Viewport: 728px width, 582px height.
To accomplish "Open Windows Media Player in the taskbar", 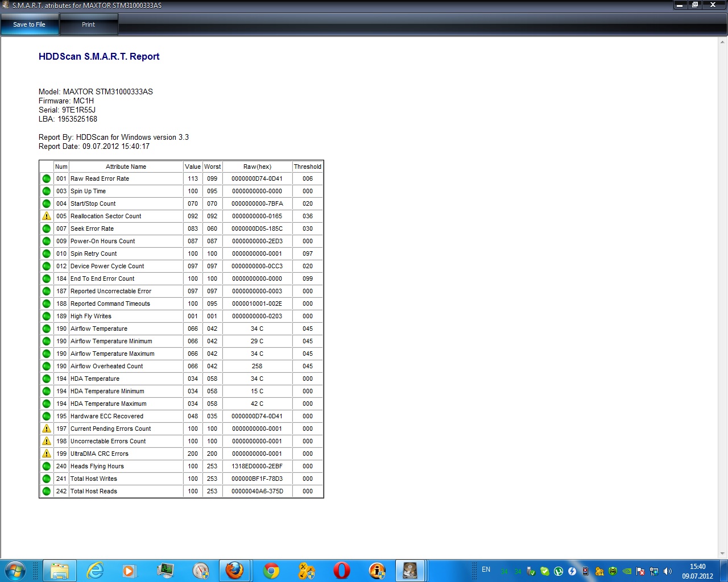I will click(x=130, y=571).
